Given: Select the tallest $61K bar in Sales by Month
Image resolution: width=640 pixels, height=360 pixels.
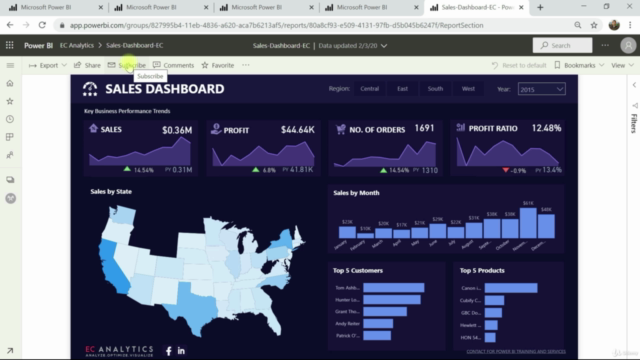Looking at the screenshot, I should tap(528, 223).
